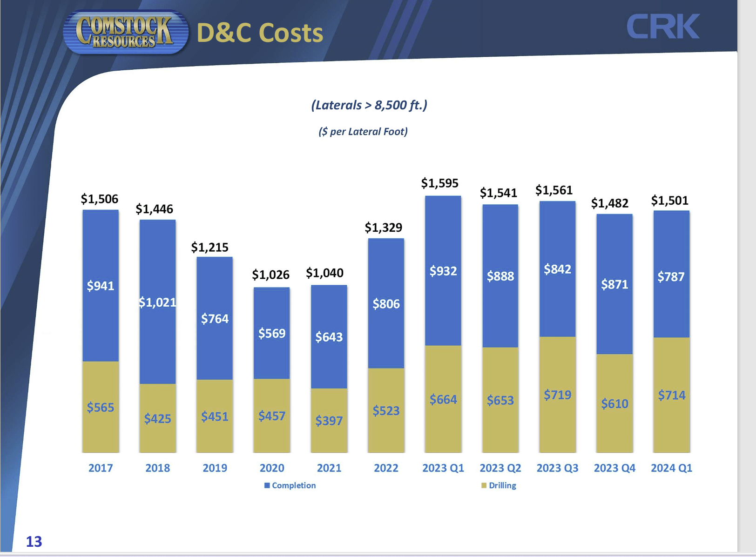Select the 2017 stacked bar
Screen dimensions: 756x557
pos(101,330)
